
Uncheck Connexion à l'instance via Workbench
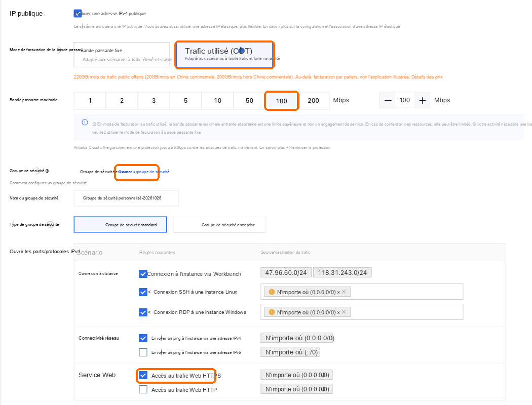(x=143, y=274)
